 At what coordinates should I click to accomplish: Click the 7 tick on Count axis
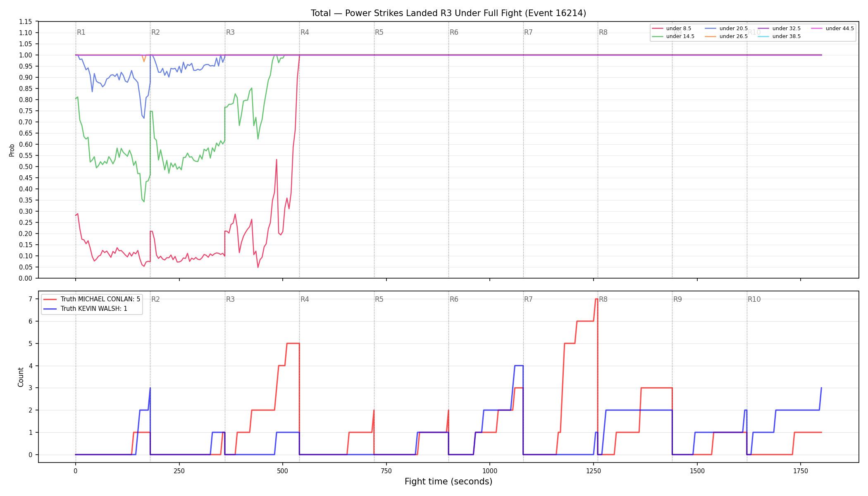31,299
